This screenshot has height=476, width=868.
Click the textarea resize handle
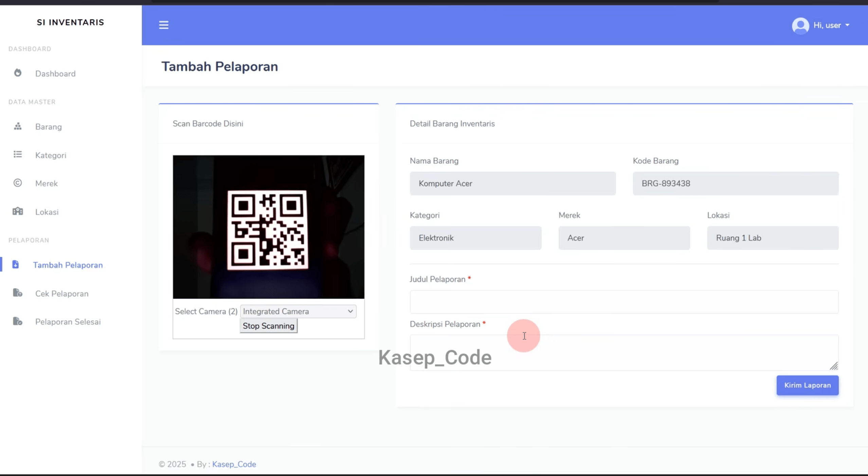[x=834, y=366]
